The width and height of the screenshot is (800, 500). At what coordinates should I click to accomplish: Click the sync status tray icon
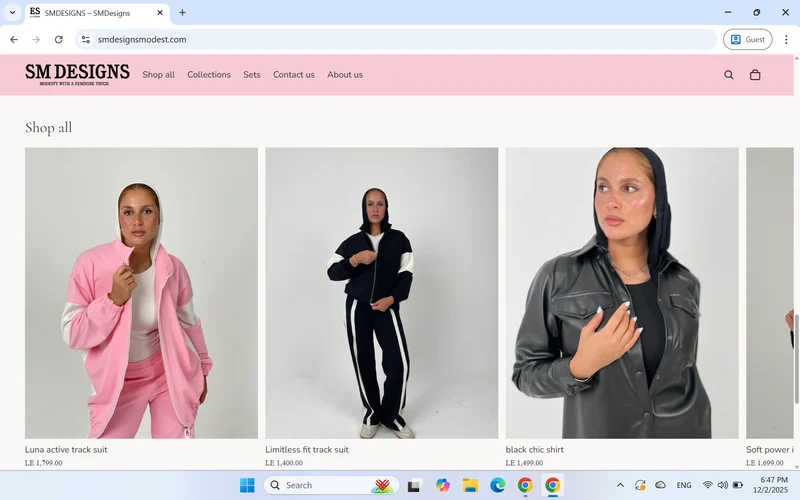click(x=640, y=485)
